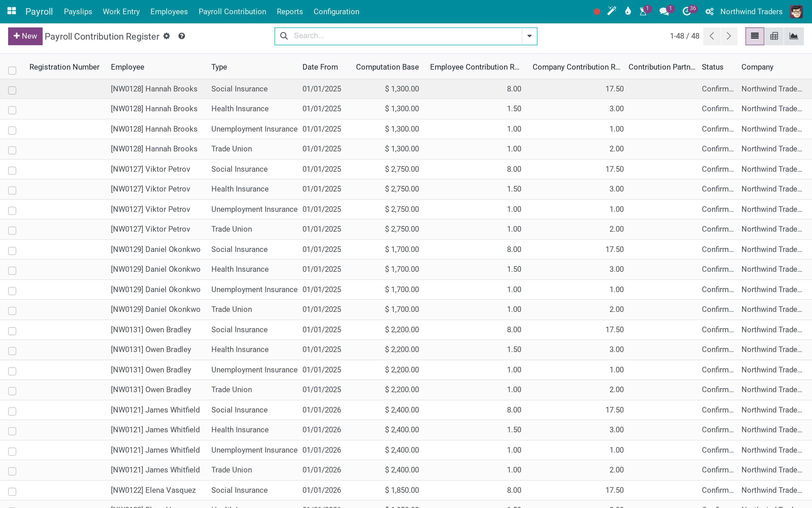The width and height of the screenshot is (812, 508).
Task: Sort by Company column header
Action: [x=757, y=67]
